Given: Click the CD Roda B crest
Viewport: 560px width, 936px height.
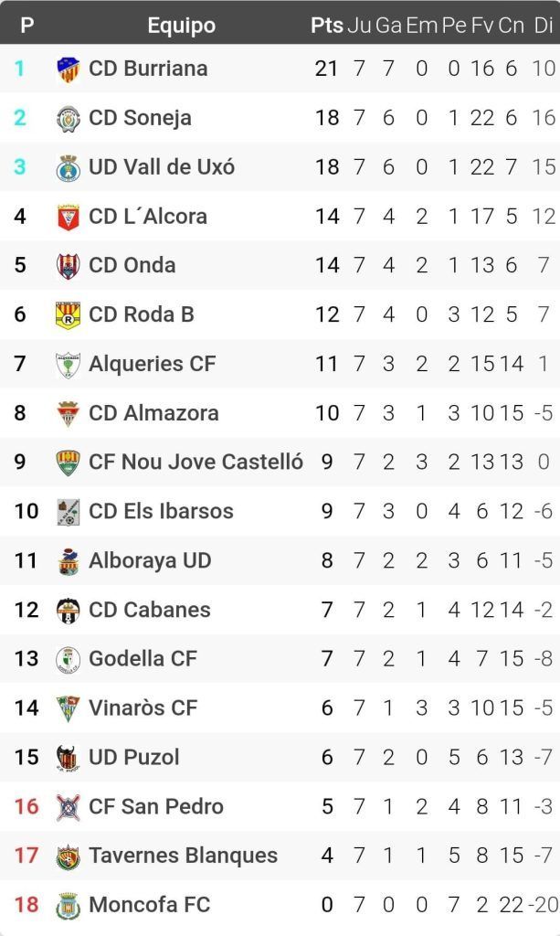Looking at the screenshot, I should [x=68, y=315].
